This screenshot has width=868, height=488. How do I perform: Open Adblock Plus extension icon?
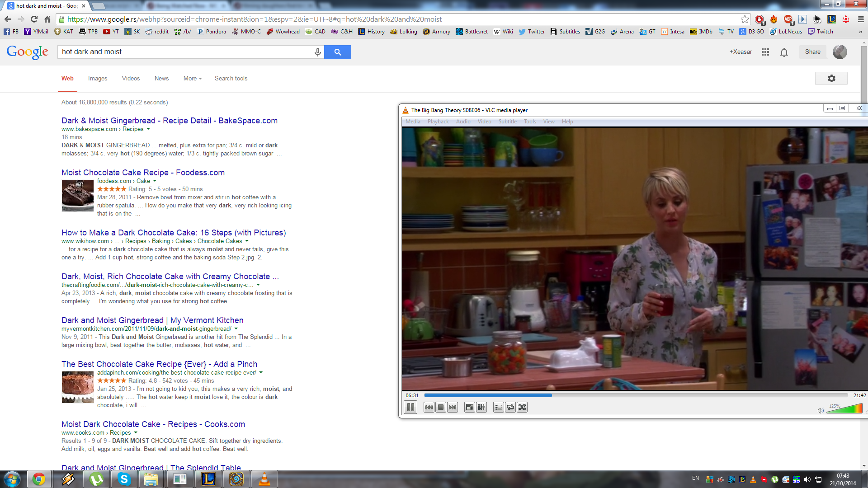click(x=788, y=19)
